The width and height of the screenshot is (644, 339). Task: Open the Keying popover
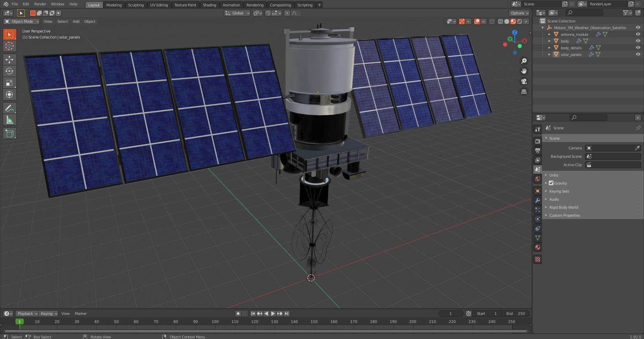tap(49, 314)
